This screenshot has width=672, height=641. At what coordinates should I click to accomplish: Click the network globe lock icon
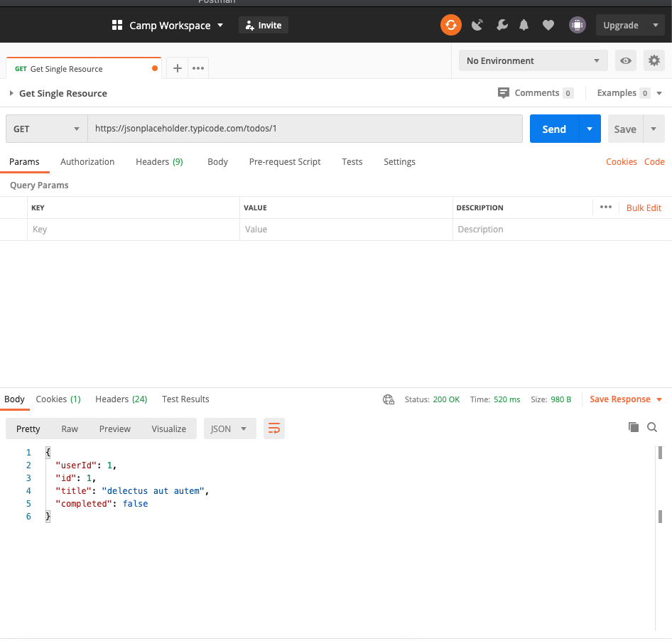tap(389, 399)
